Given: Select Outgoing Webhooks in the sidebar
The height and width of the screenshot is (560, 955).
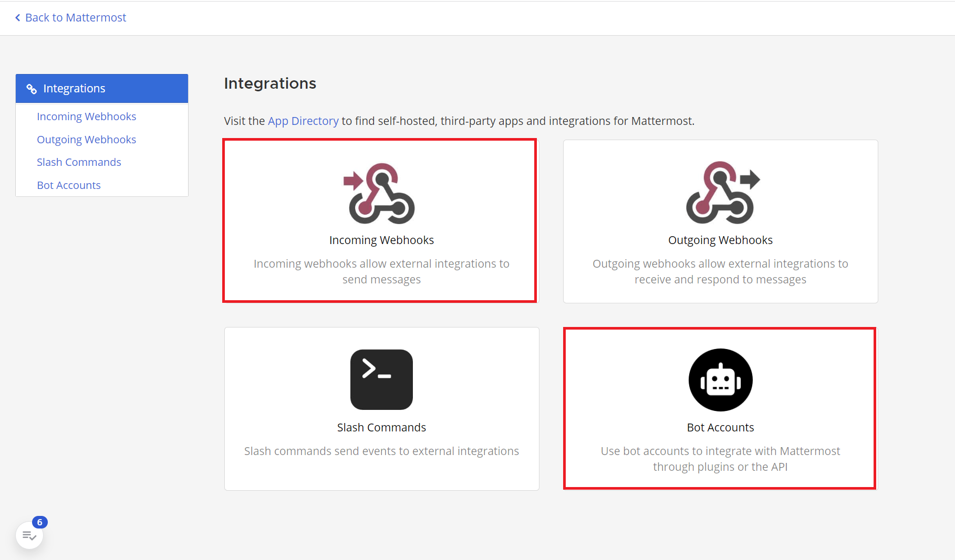Looking at the screenshot, I should [86, 140].
